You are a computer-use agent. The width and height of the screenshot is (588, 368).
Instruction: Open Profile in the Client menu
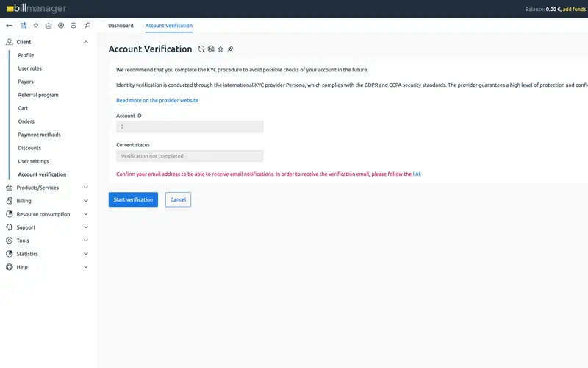point(26,55)
